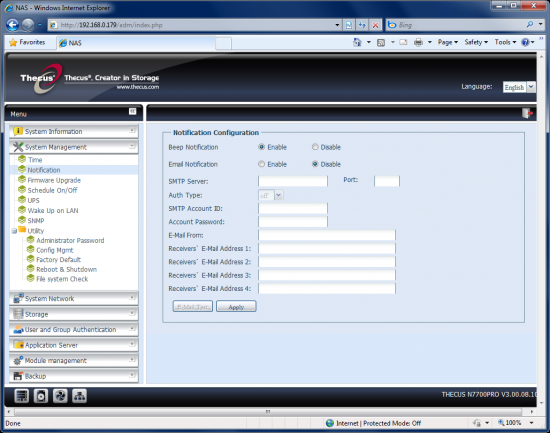This screenshot has height=433, width=550.
Task: Open File system Check item
Action: point(62,279)
